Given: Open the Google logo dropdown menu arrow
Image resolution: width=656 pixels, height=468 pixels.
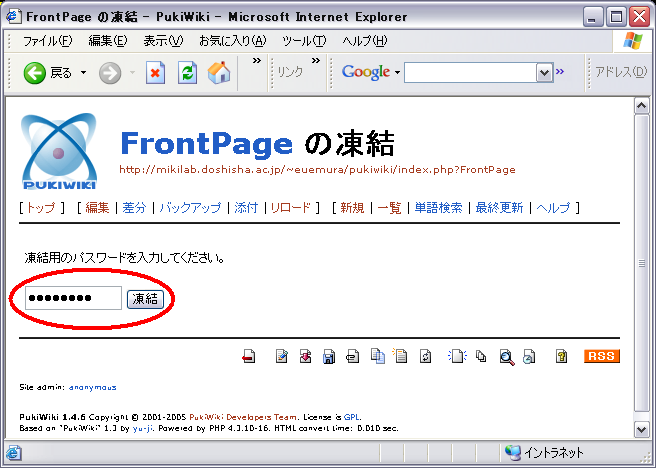Looking at the screenshot, I should [397, 73].
